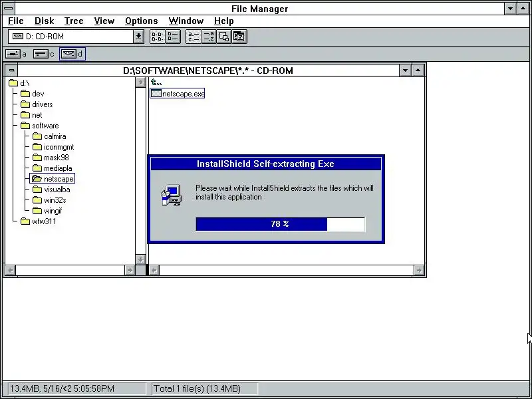Click the netscape.exe file name
Viewport: 532px width, 399px height.
pos(184,94)
